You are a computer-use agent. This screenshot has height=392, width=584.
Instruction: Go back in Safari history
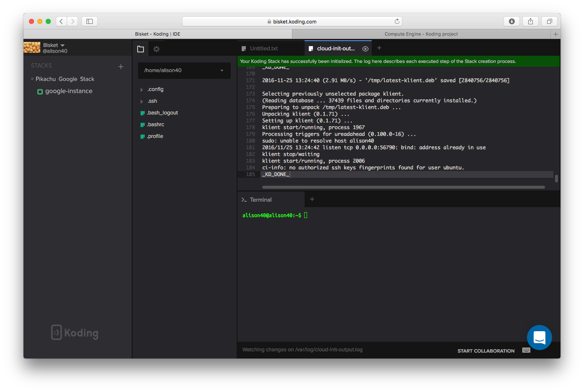tap(61, 21)
